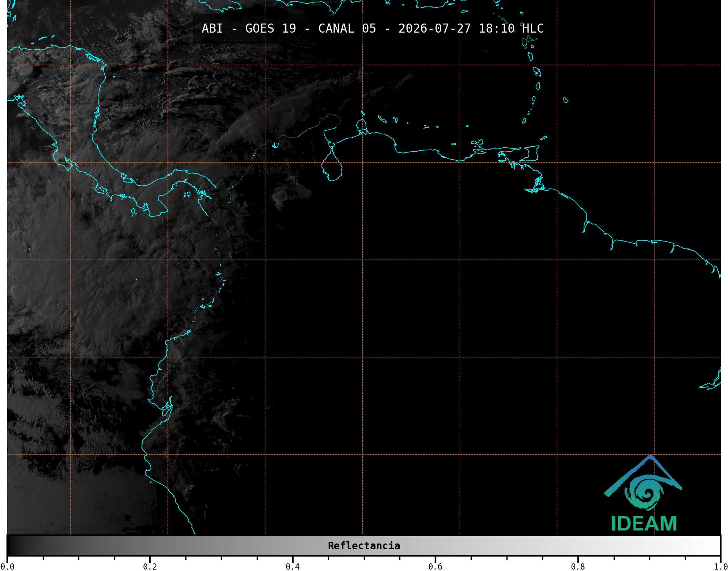Click the IDEAM logo
728x571 pixels.
pyautogui.click(x=643, y=493)
